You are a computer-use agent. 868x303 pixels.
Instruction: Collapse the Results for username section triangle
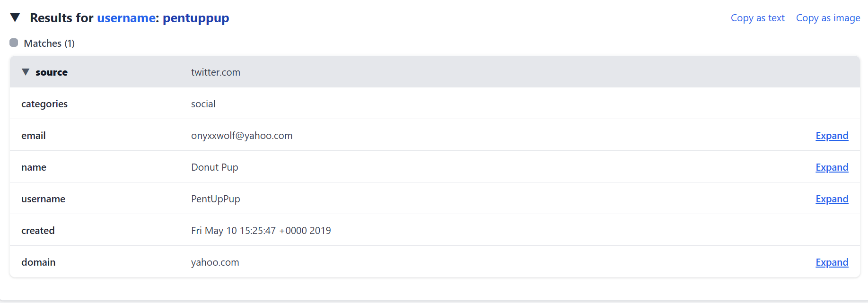click(x=15, y=18)
